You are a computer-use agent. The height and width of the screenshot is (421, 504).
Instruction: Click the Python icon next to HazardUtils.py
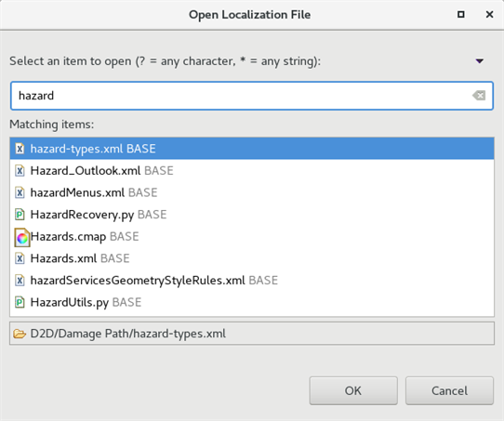(x=20, y=302)
